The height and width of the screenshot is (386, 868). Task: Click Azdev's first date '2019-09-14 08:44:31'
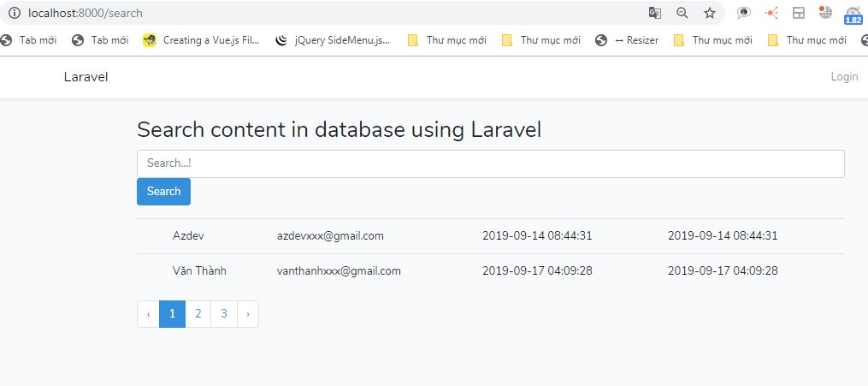[538, 236]
